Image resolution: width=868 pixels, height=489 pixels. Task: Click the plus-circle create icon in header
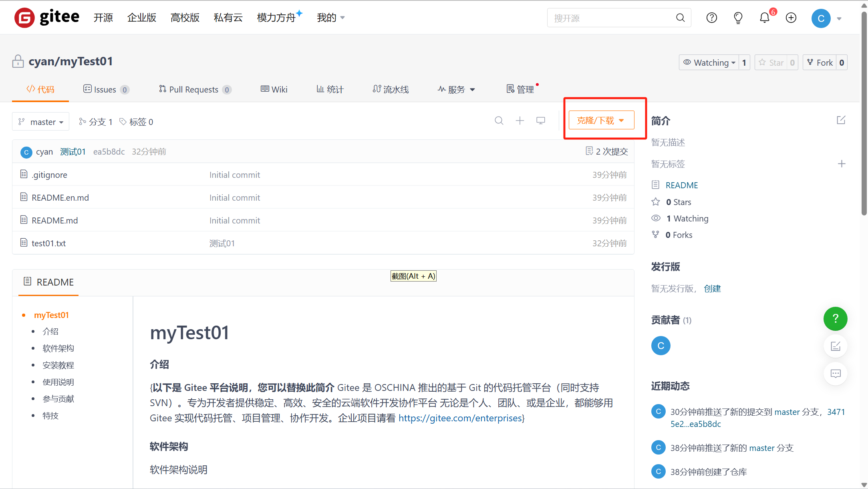coord(791,18)
